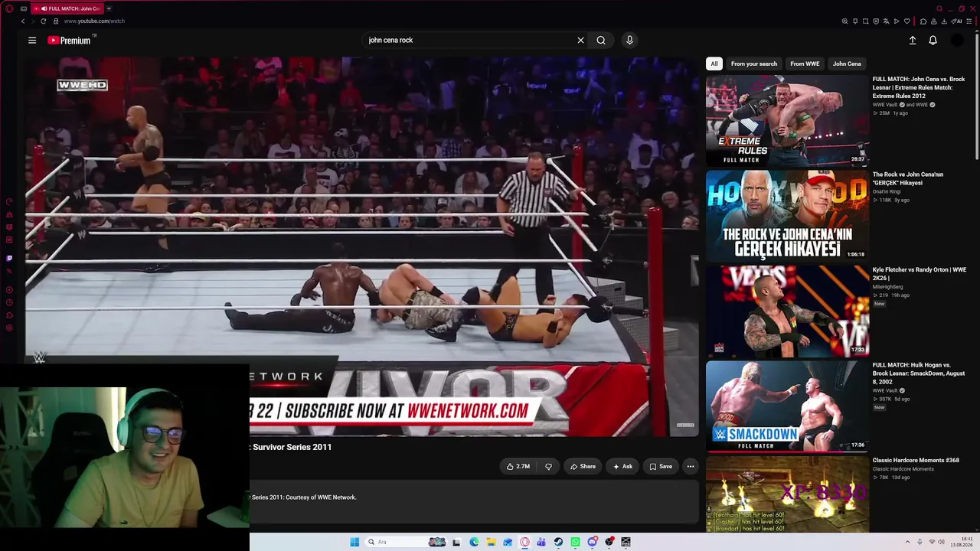Search tabs with the title bar magnifier
980x551 pixels.
[938, 8]
